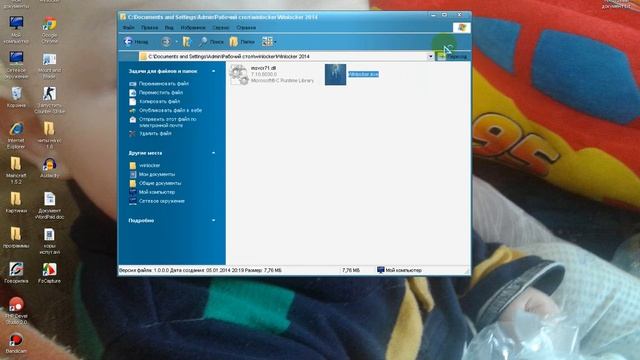
Task: Toggle the Folders (Папки) toolbar button
Action: 242,42
